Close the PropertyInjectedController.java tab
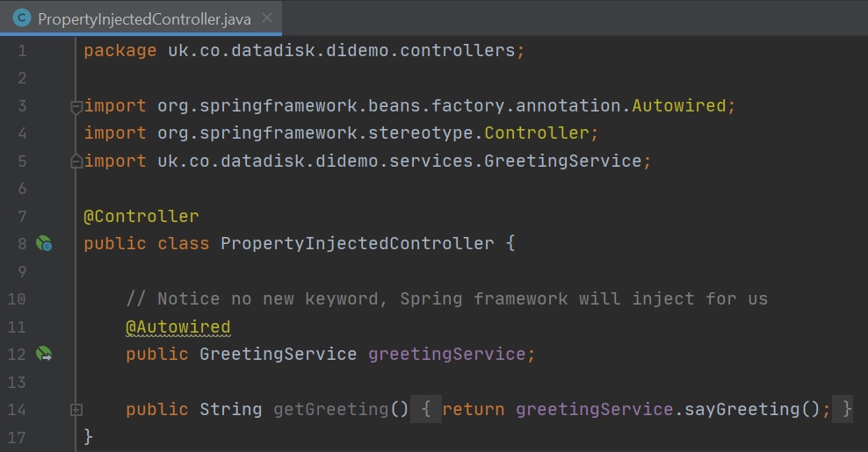The image size is (868, 452). coord(267,18)
